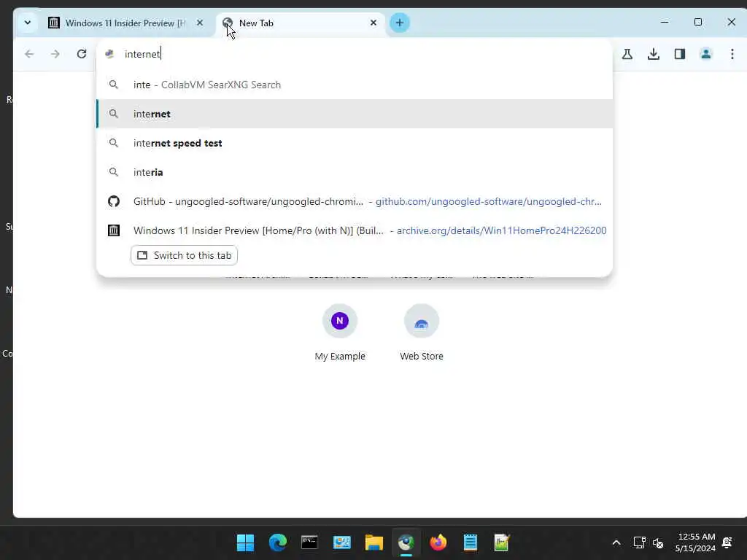Go back to previous page

tap(29, 54)
